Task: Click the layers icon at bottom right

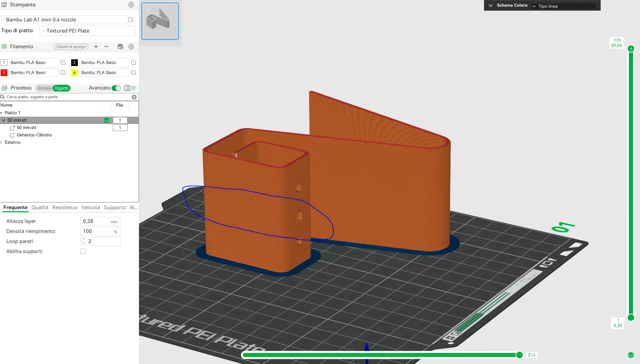Action: pos(631,355)
